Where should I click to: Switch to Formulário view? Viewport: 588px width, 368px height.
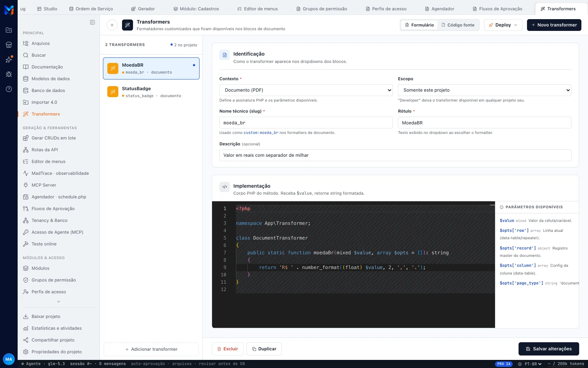click(x=419, y=25)
